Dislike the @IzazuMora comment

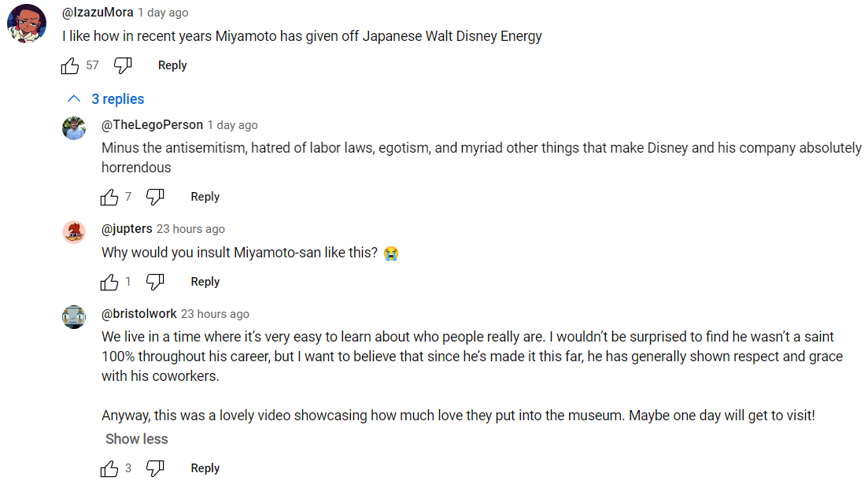click(123, 66)
